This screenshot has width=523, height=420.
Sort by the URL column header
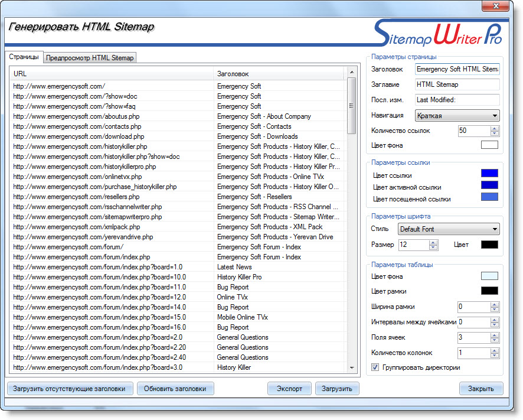coord(112,74)
